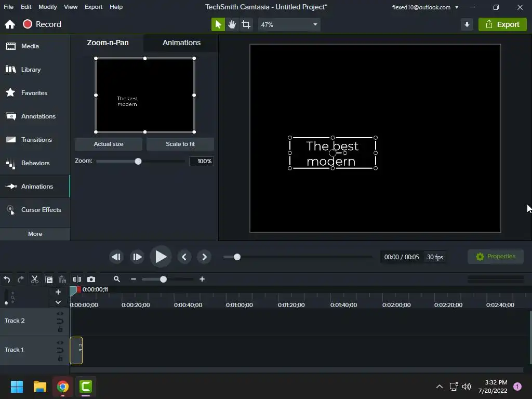Viewport: 532px width, 399px height.
Task: Click the Zoom-n-Pan preview thumbnail
Action: pos(145,95)
